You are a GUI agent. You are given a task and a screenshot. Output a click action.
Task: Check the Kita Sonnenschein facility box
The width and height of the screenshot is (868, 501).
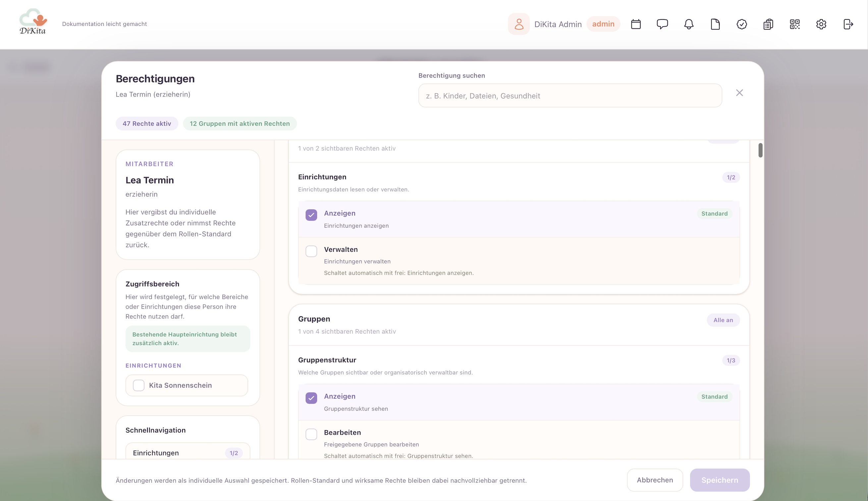tap(138, 385)
